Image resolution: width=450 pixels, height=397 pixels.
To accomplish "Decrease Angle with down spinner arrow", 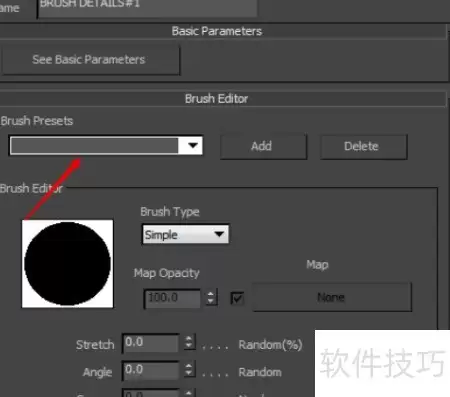I will tap(189, 374).
